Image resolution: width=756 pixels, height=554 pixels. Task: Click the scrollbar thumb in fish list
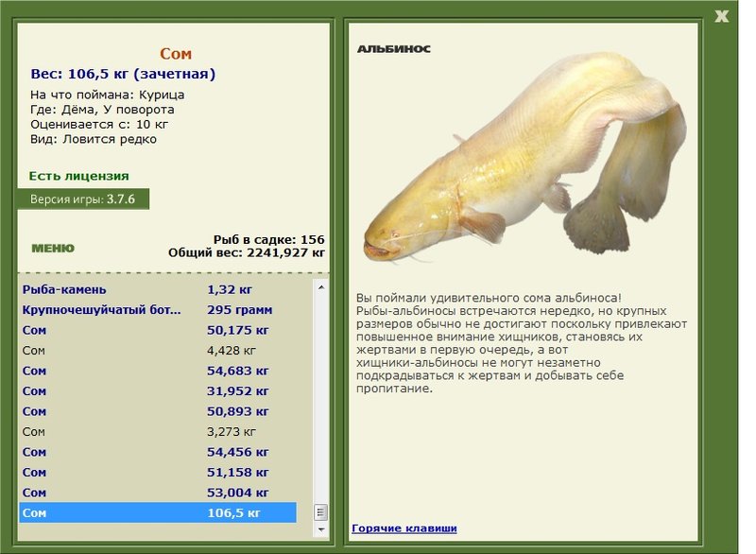(x=321, y=512)
